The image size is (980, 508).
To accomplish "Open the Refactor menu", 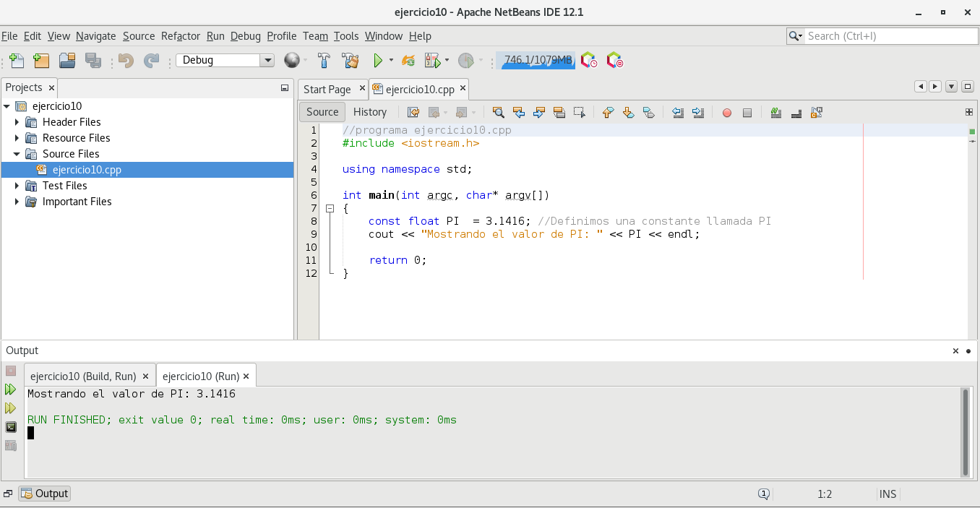I will point(180,36).
